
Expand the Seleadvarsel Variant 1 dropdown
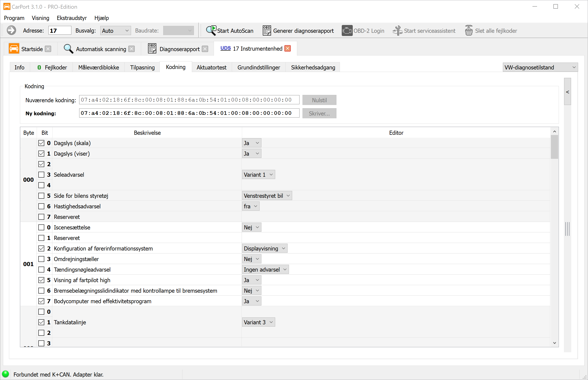click(x=258, y=175)
